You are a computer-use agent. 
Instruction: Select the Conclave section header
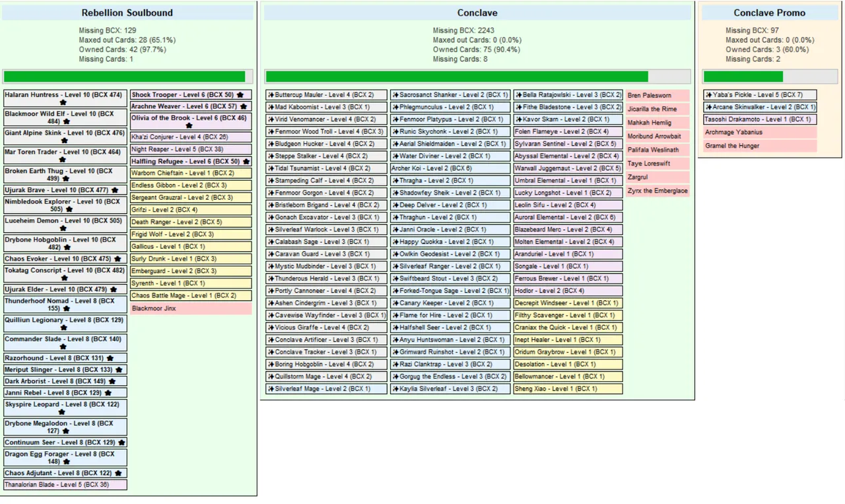(477, 13)
